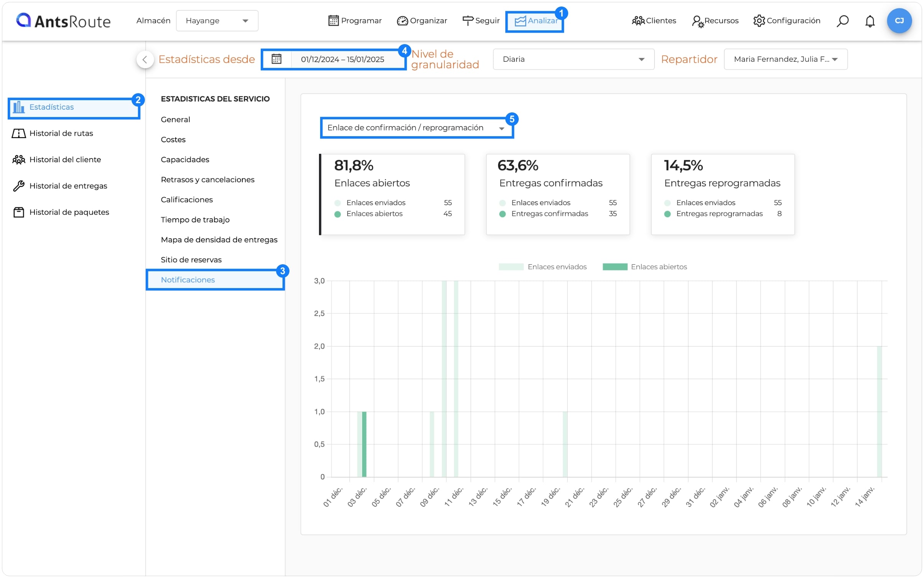Open the search magnifier icon
The width and height of the screenshot is (924, 578).
(x=842, y=21)
